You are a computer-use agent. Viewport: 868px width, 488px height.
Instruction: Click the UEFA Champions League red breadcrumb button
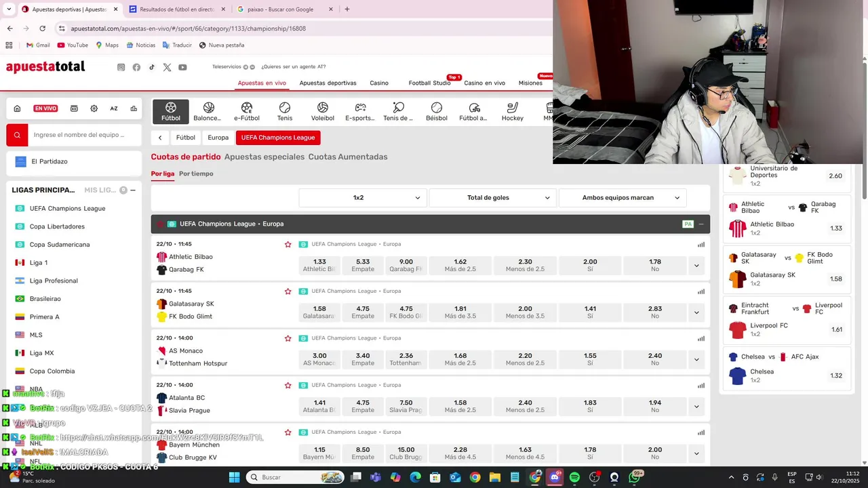278,138
